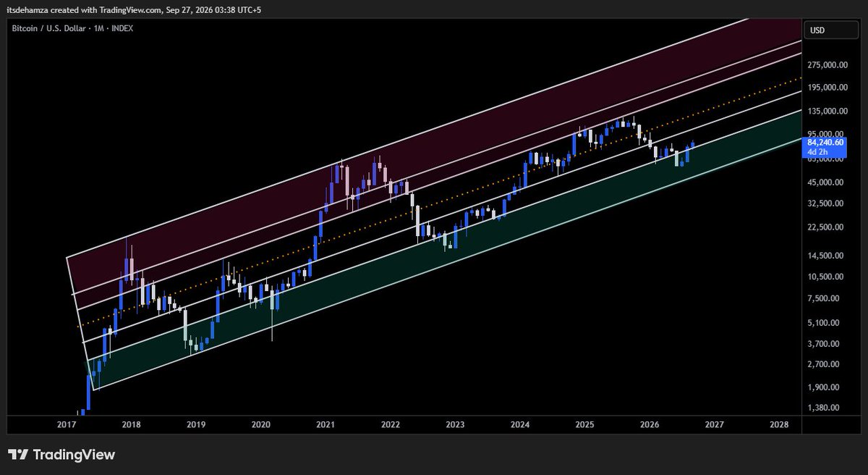Click the 2027 label on time axis

[x=715, y=424]
